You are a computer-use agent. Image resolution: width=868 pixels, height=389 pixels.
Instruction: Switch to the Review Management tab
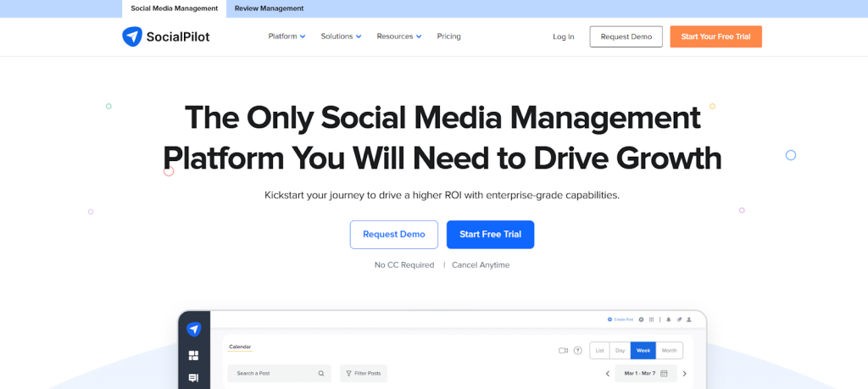(269, 8)
